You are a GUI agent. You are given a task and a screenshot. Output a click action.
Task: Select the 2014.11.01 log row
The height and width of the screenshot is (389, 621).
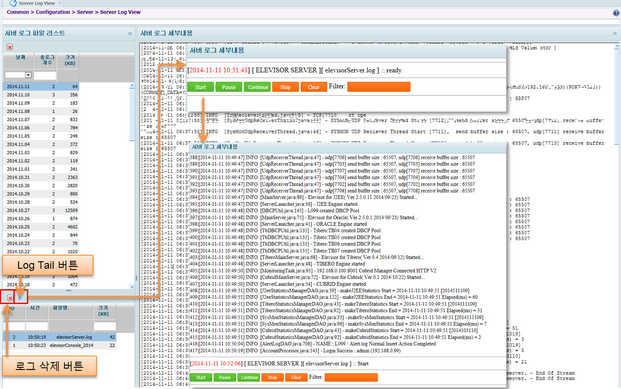[41, 169]
